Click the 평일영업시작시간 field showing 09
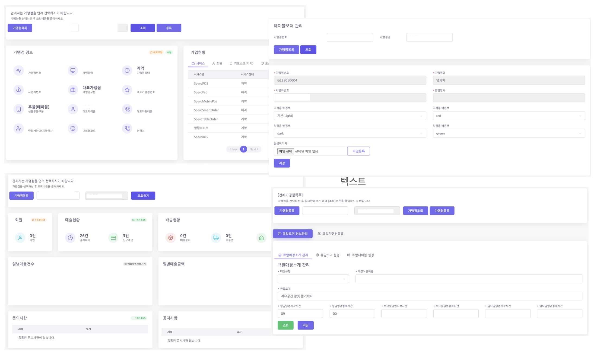The width and height of the screenshot is (597, 364). (300, 314)
